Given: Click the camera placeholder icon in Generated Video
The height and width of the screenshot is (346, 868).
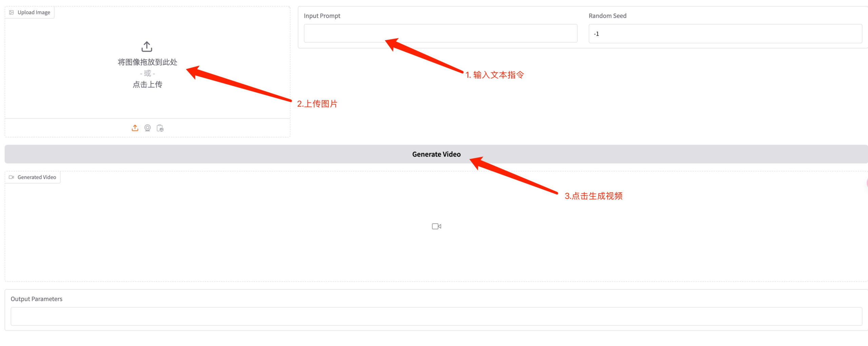Looking at the screenshot, I should 436,226.
